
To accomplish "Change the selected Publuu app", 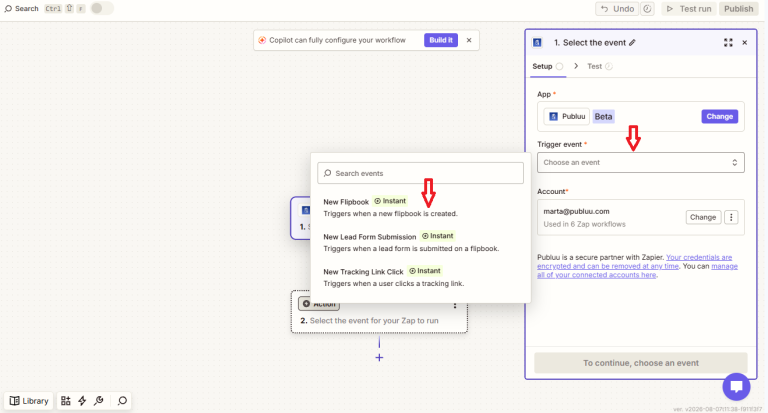I will (x=720, y=117).
